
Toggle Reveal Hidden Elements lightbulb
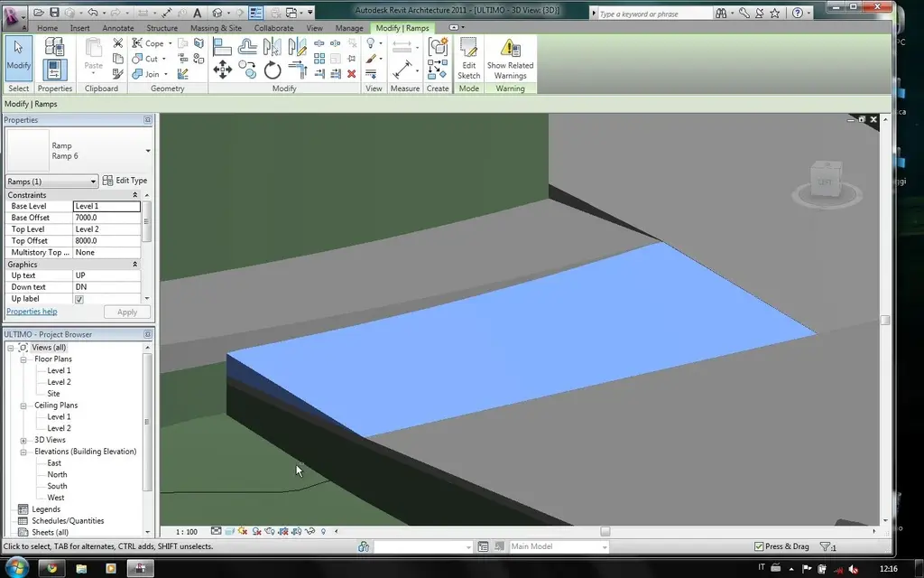(x=323, y=531)
